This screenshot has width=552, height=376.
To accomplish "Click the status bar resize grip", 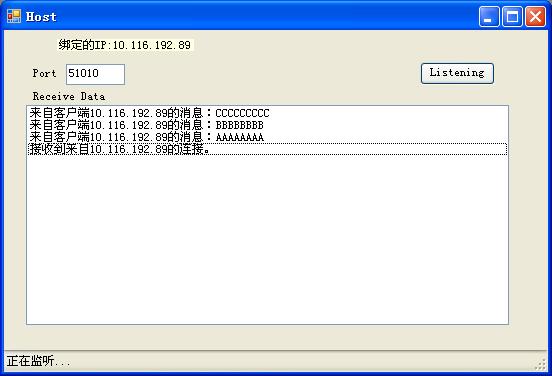I will pyautogui.click(x=540, y=364).
